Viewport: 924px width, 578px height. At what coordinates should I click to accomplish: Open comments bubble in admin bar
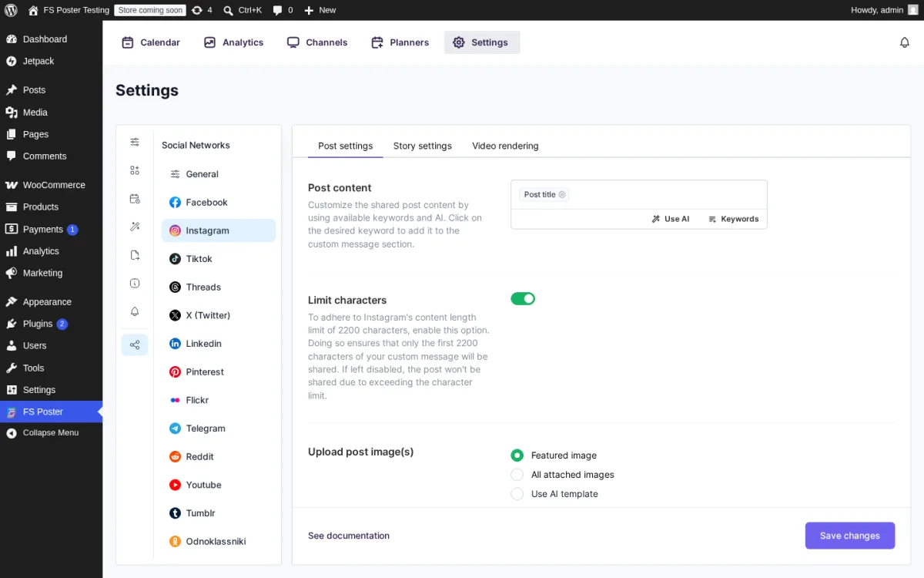click(x=283, y=10)
